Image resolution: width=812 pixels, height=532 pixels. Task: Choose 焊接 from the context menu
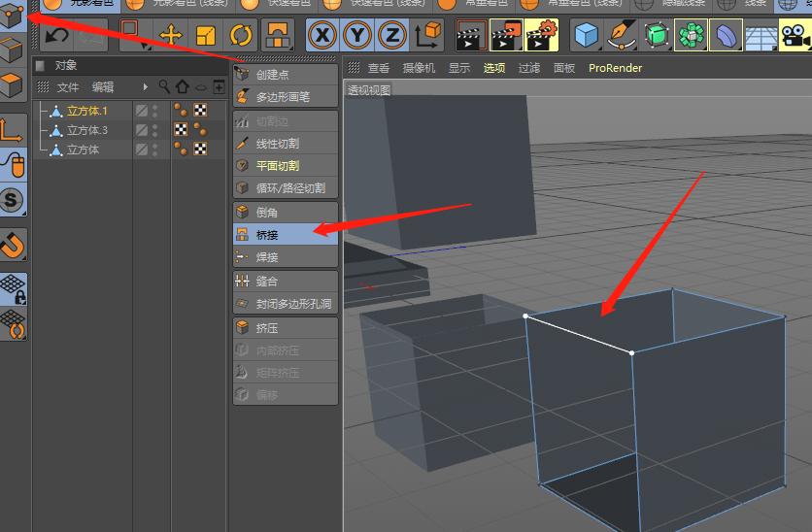coord(286,257)
